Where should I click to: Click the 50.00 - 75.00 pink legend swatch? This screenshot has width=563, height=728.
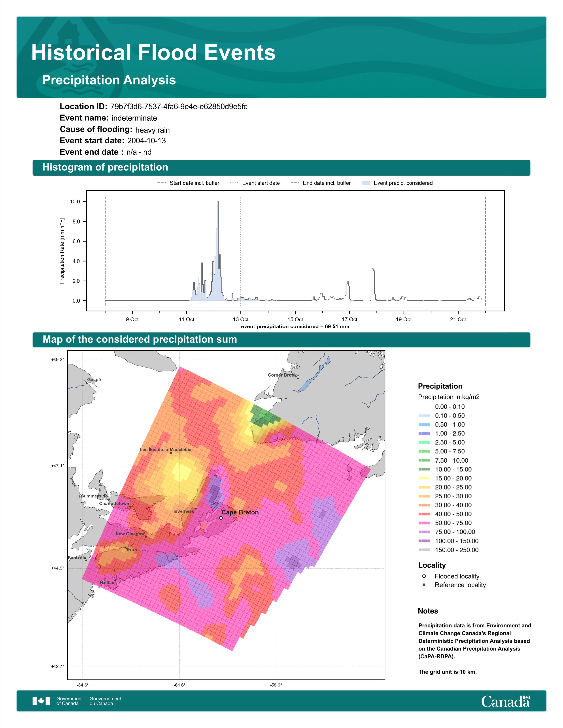(x=424, y=523)
